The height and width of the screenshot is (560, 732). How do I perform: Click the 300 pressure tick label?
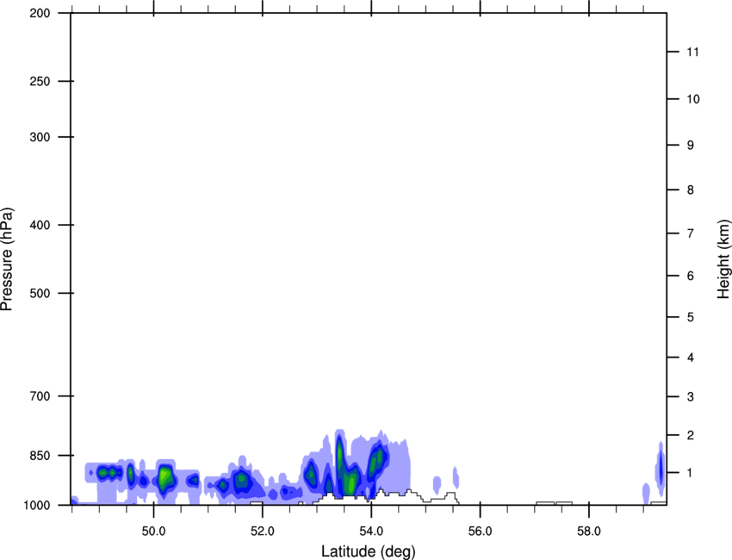[40, 137]
